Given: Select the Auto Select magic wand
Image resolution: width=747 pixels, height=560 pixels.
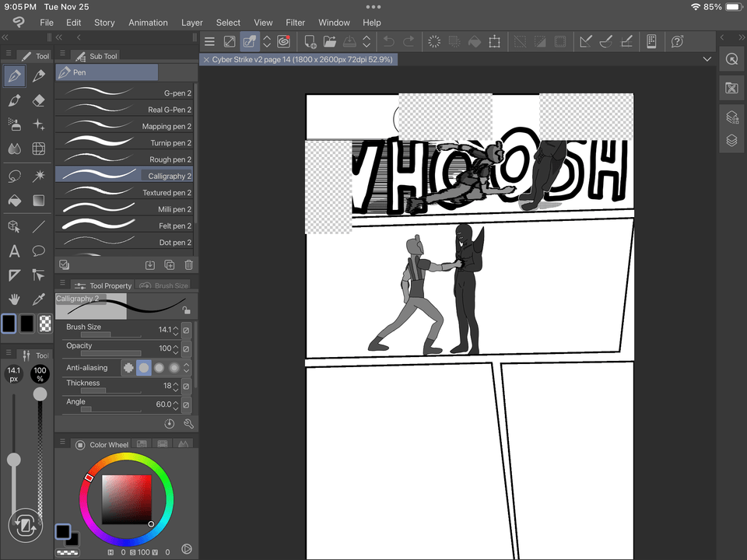Looking at the screenshot, I should [x=39, y=176].
